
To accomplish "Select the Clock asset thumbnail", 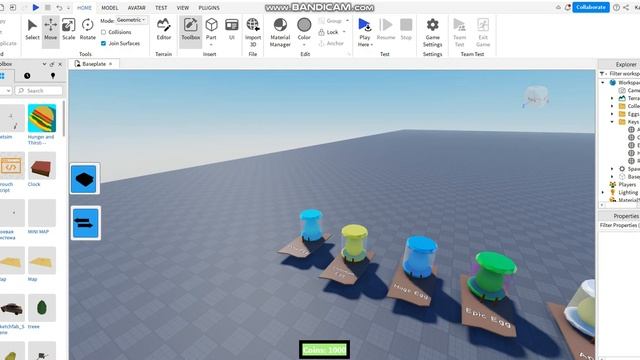I will [42, 166].
